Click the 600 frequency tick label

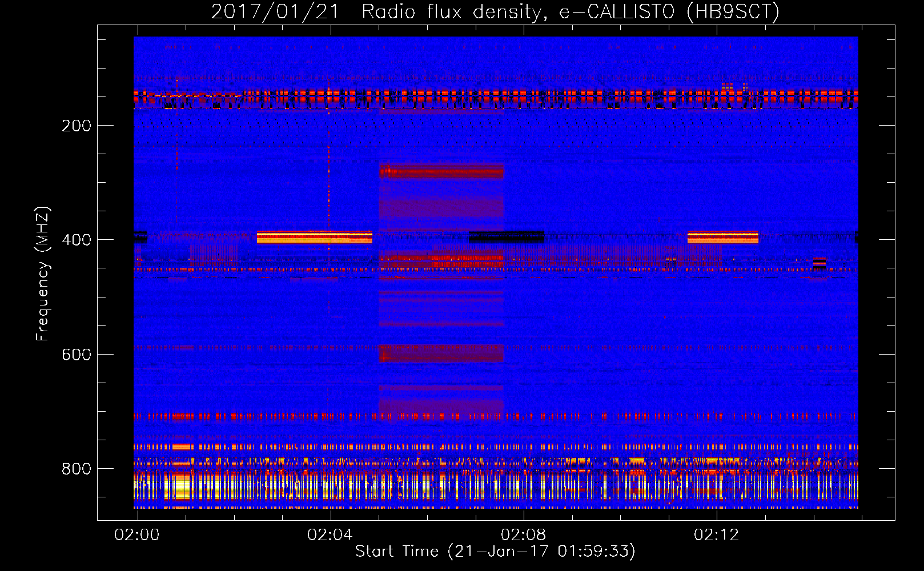[77, 355]
